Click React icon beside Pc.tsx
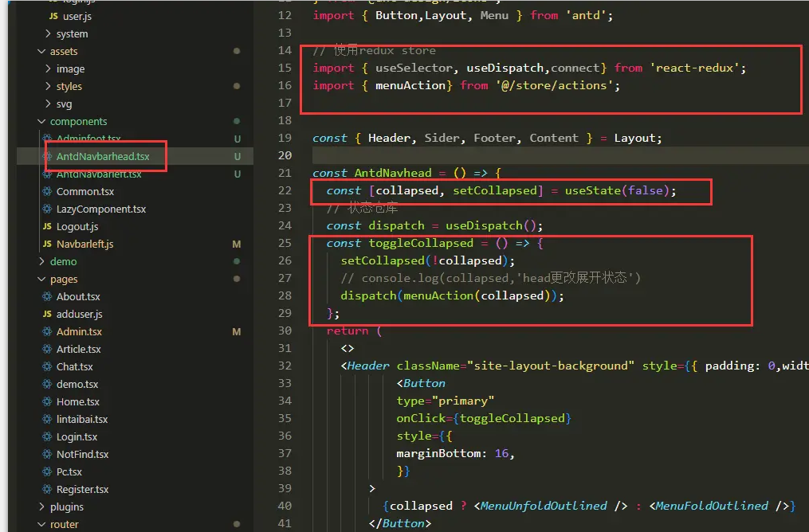809x532 pixels. (48, 472)
